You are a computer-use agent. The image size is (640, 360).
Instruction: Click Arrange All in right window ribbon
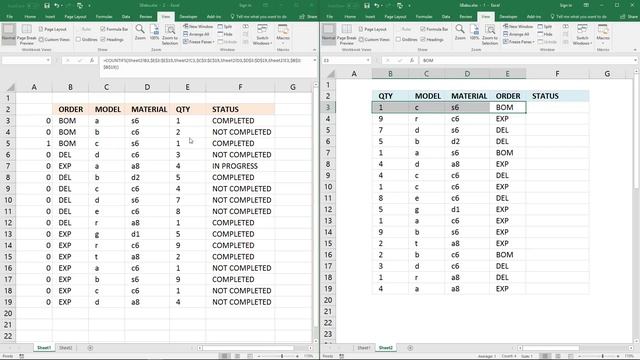pyautogui.click(x=517, y=34)
